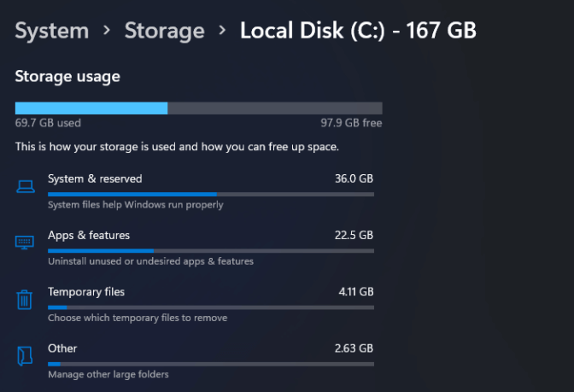This screenshot has height=392, width=574.
Task: Click the System & reserved usage bar
Action: click(x=210, y=195)
